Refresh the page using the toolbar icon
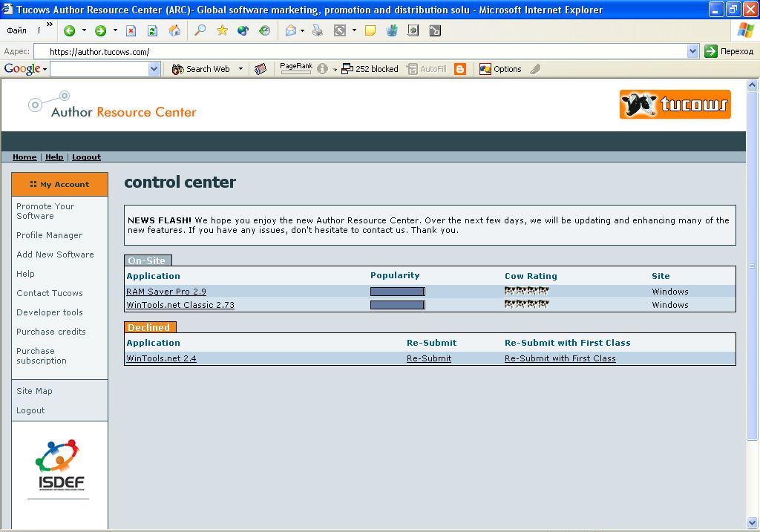 coord(152,31)
